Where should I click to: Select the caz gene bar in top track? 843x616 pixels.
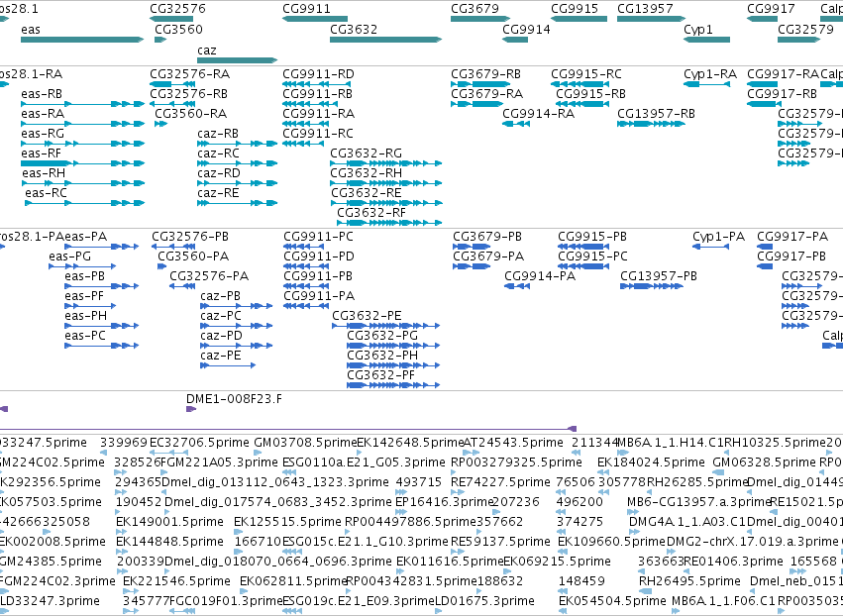point(237,60)
